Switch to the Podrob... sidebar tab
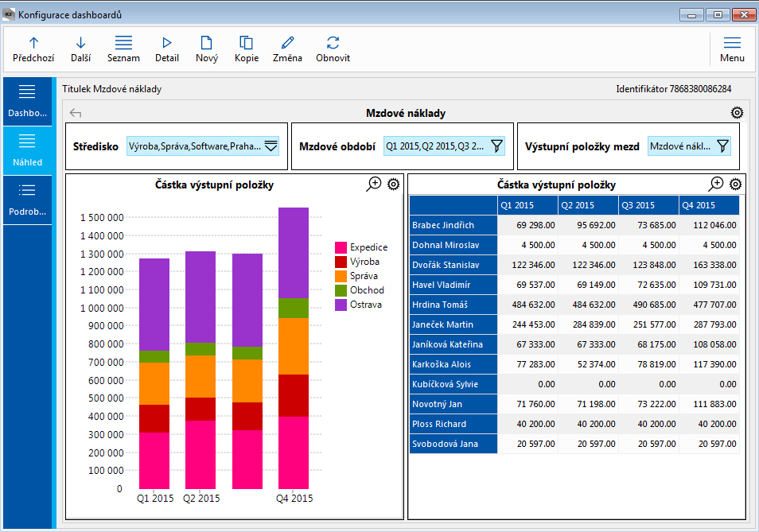The width and height of the screenshot is (759, 532). [x=27, y=200]
